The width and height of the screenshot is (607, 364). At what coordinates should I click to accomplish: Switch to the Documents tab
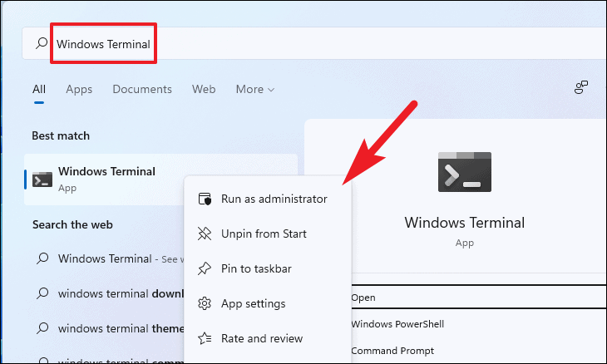coord(142,90)
